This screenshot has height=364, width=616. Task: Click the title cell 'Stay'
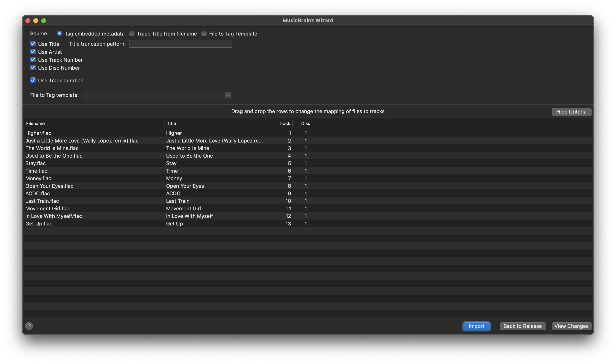coord(171,163)
